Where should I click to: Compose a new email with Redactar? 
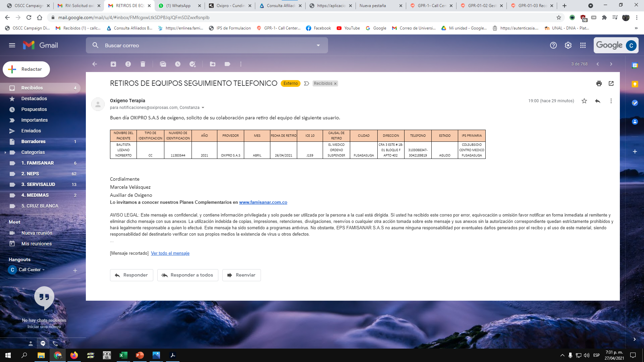pos(26,69)
